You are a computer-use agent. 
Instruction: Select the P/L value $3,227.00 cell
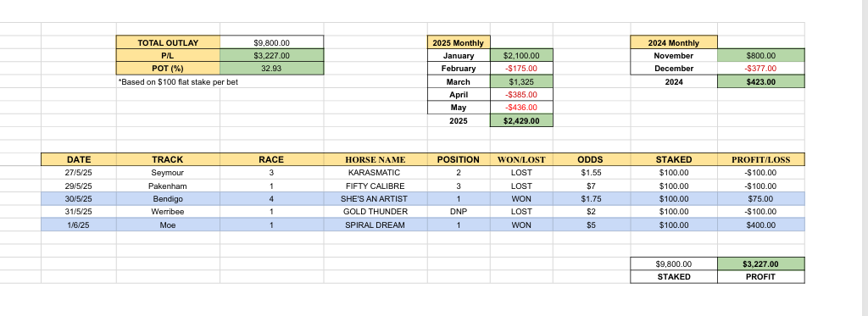point(272,55)
